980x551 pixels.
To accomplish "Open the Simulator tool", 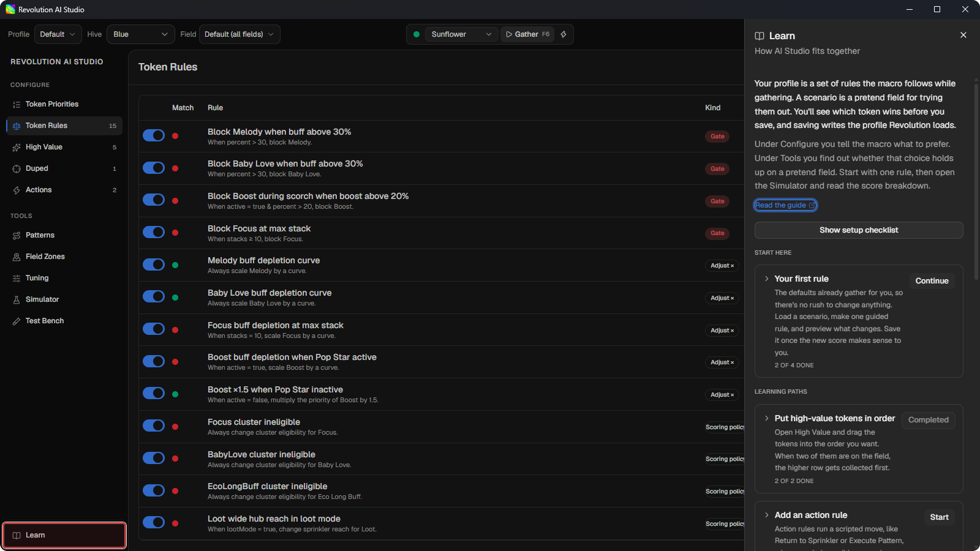I will (x=64, y=300).
